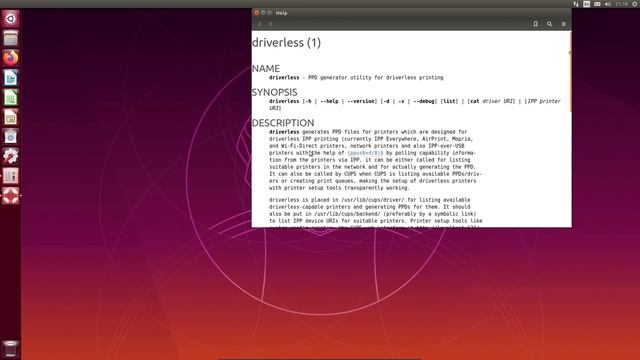Click the bookmark icon in Help toolbar

(x=536, y=24)
